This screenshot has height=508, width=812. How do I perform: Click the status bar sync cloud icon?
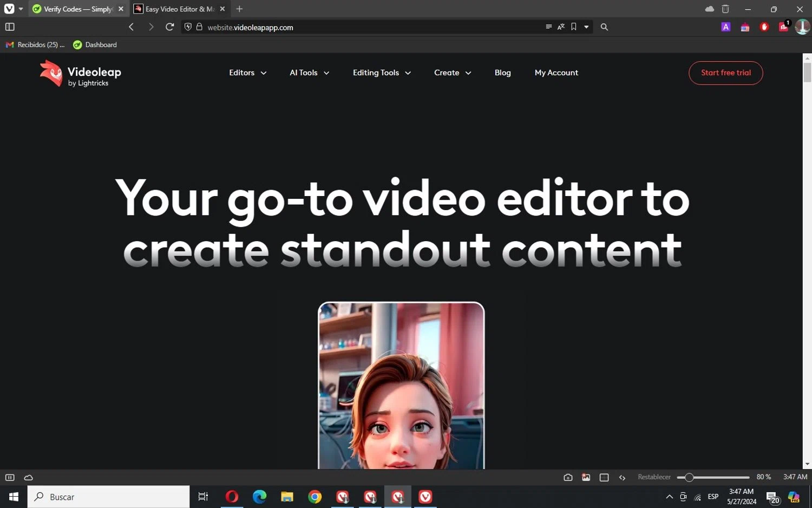tap(29, 477)
